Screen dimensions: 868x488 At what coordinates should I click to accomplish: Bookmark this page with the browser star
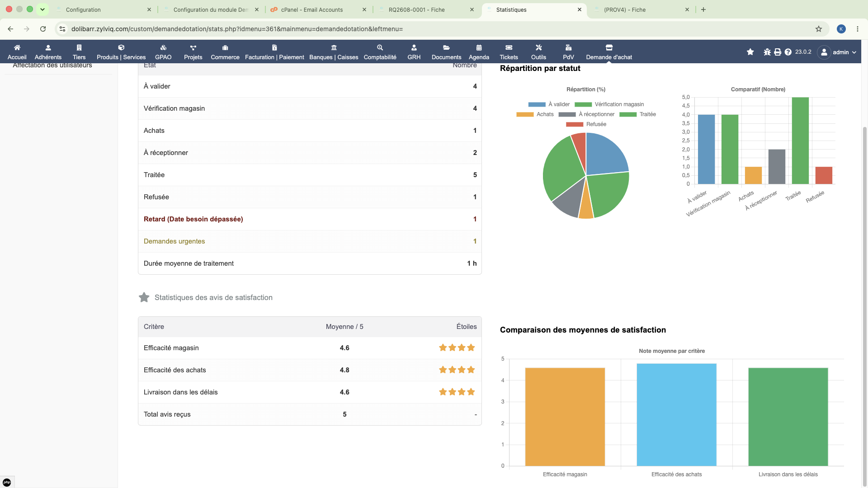coord(819,29)
